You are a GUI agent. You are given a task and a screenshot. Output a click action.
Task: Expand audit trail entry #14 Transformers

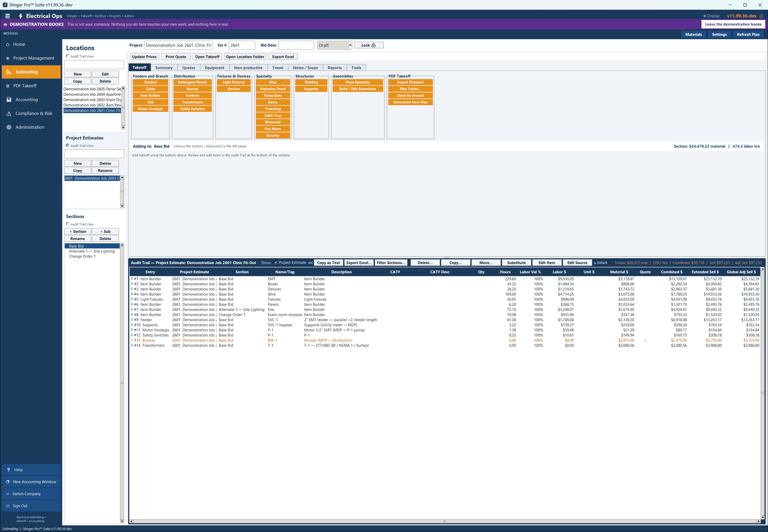click(x=132, y=346)
